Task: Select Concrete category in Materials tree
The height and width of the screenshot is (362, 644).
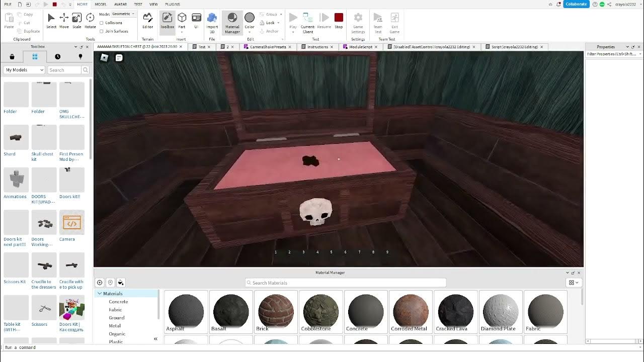Action: (119, 302)
